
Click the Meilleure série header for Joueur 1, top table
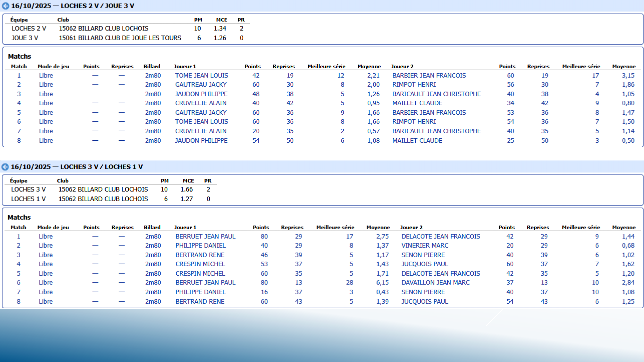tap(326, 66)
